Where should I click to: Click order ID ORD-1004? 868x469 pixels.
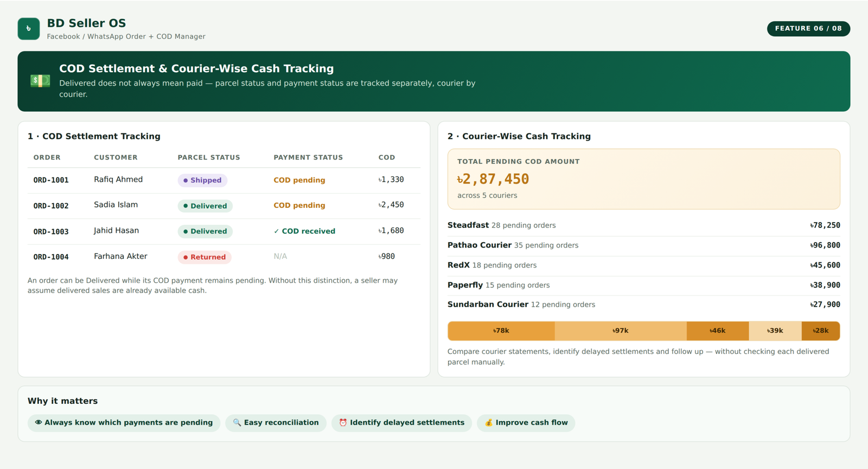pyautogui.click(x=51, y=257)
